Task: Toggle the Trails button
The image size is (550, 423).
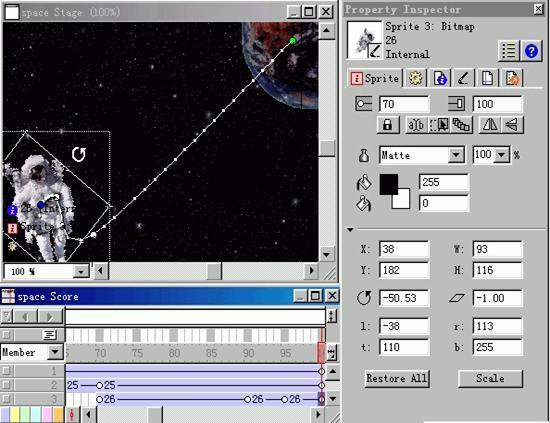Action: point(461,125)
